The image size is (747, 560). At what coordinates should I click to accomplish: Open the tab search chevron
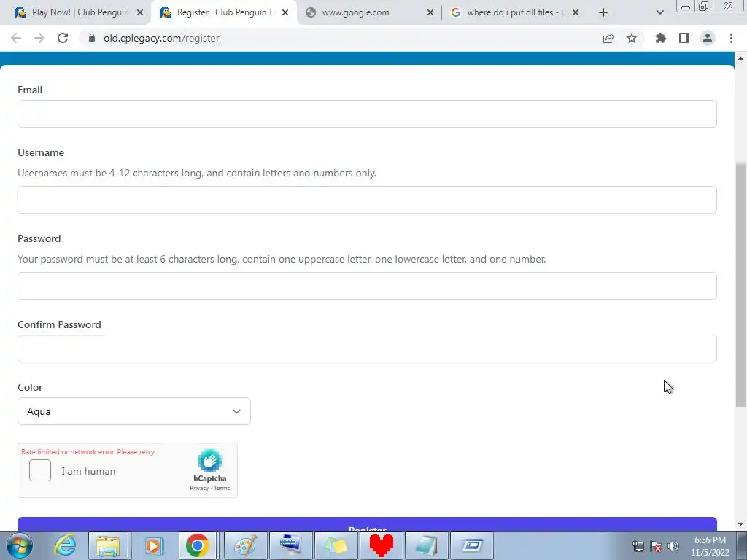pos(659,13)
